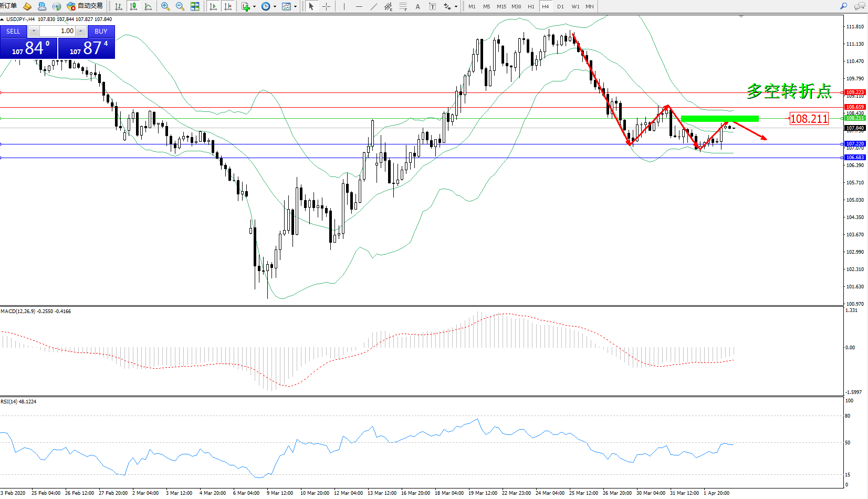Switch to the D1 timeframe
Image resolution: width=868 pixels, height=499 pixels.
pos(560,6)
